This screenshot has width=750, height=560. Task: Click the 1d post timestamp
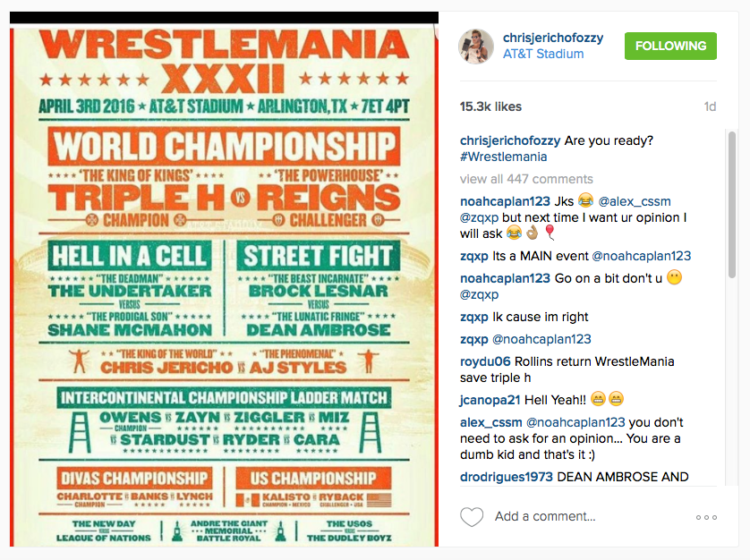710,106
